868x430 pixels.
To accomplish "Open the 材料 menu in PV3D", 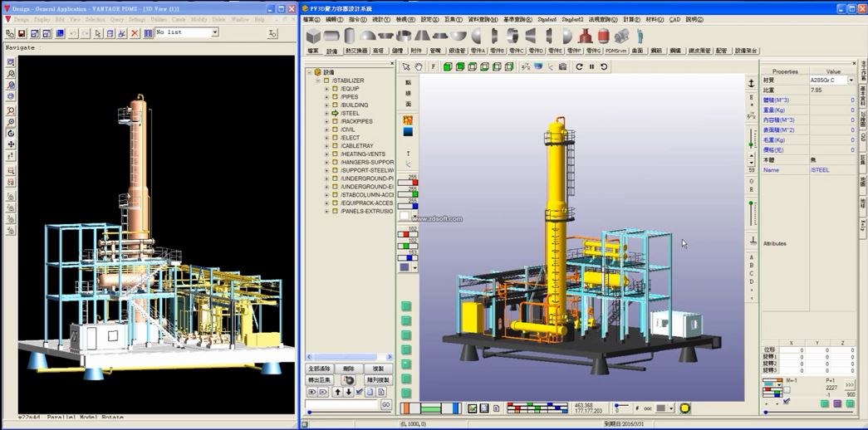I will [x=655, y=19].
